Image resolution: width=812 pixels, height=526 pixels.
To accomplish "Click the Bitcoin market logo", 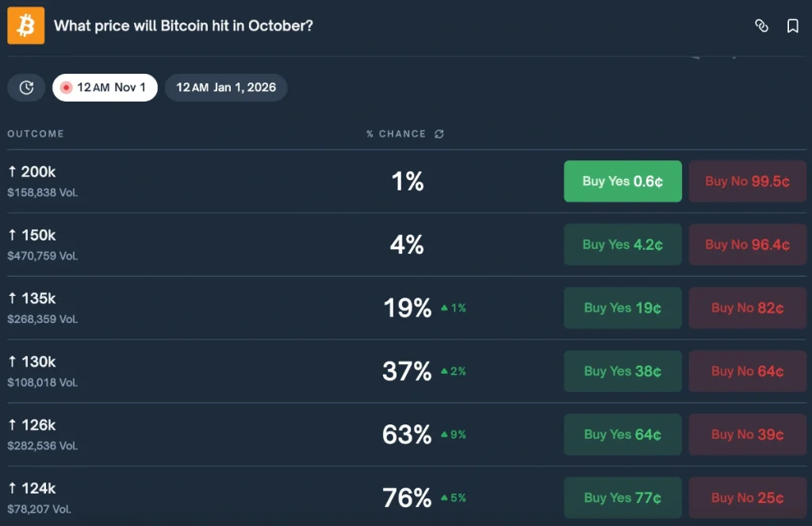I will pos(25,25).
